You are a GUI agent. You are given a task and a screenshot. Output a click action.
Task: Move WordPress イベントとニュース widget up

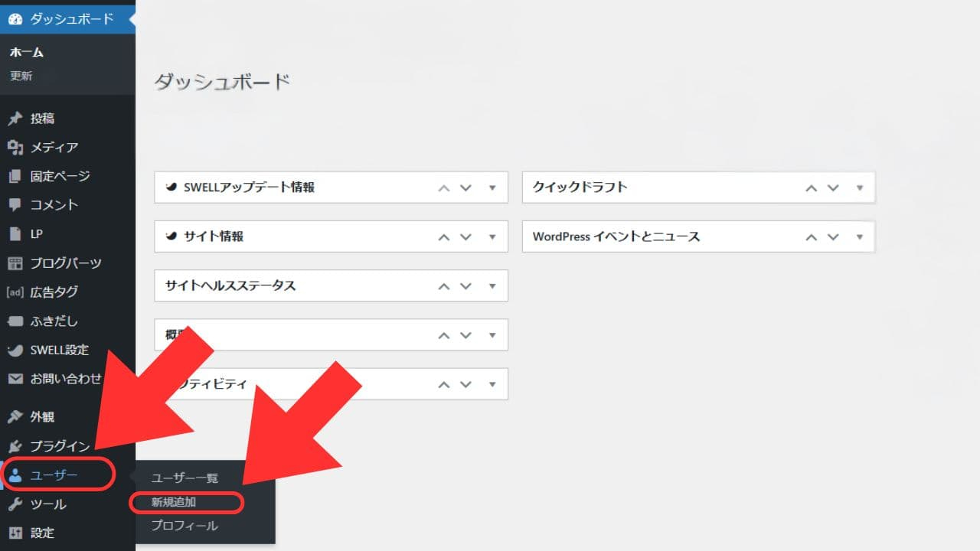(811, 237)
